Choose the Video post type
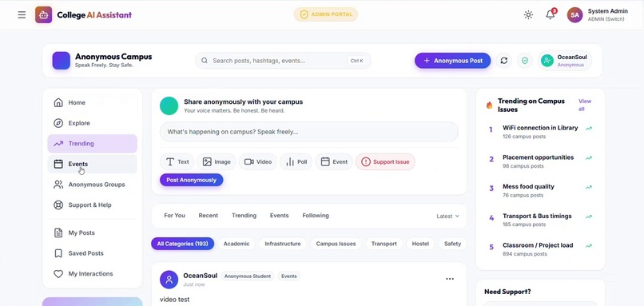Screen dimensions: 644x306 click(x=258, y=162)
